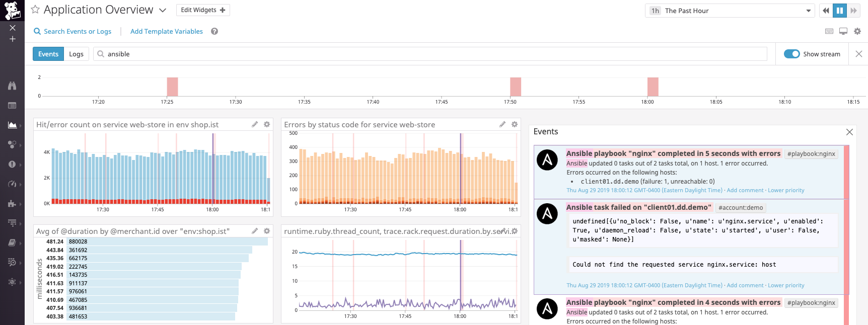Edit Errors by status code widget pencil
The width and height of the screenshot is (868, 325).
coord(502,124)
